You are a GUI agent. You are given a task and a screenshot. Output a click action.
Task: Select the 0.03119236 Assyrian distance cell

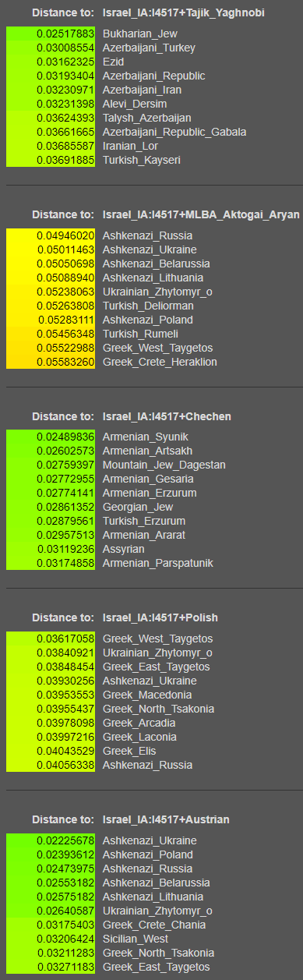pyautogui.click(x=51, y=549)
